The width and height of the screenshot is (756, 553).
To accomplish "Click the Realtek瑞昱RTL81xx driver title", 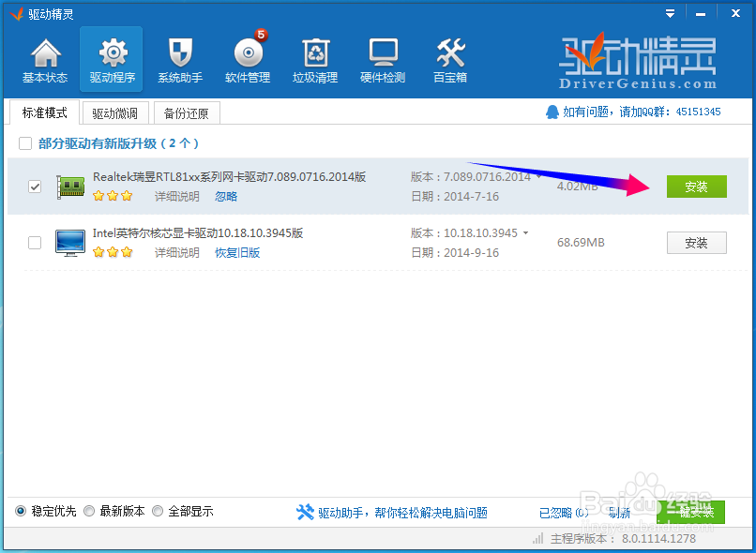I will tap(230, 177).
